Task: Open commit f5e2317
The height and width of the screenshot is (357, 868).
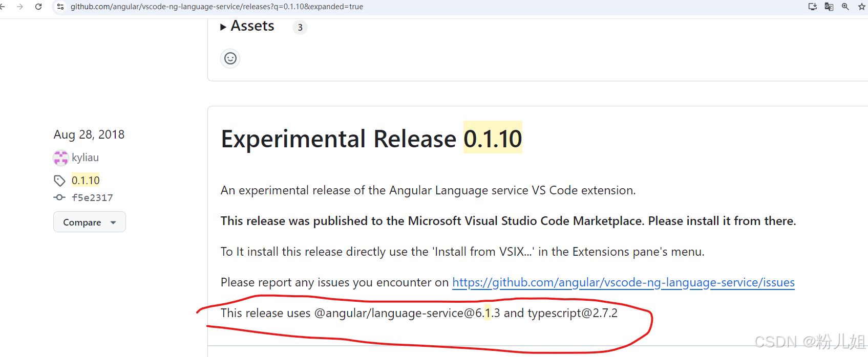Action: [92, 197]
